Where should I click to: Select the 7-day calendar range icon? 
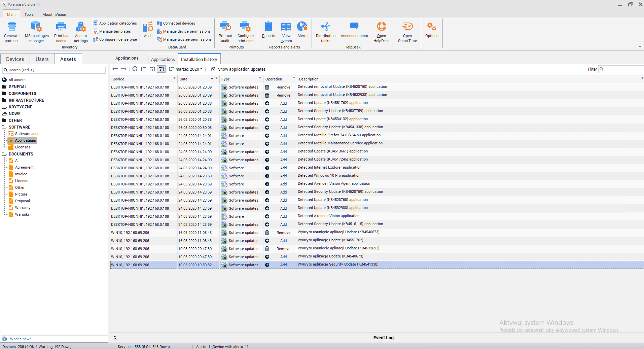coord(152,69)
